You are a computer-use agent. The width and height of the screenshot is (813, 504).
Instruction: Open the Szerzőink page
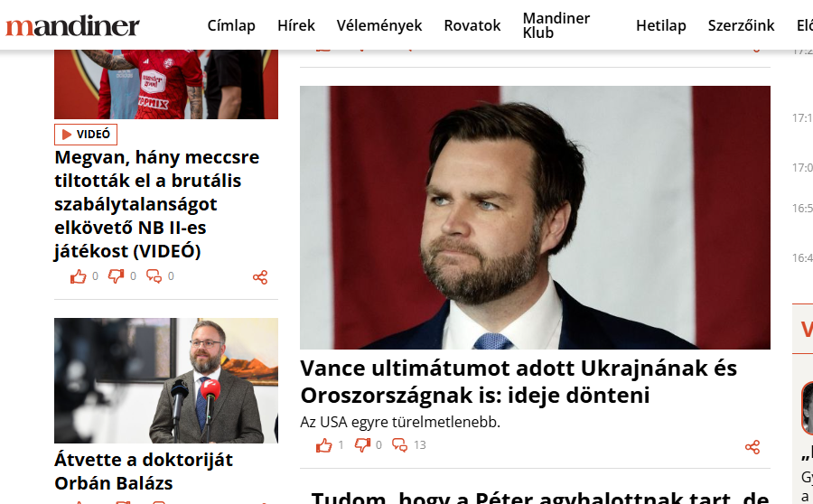pos(742,25)
